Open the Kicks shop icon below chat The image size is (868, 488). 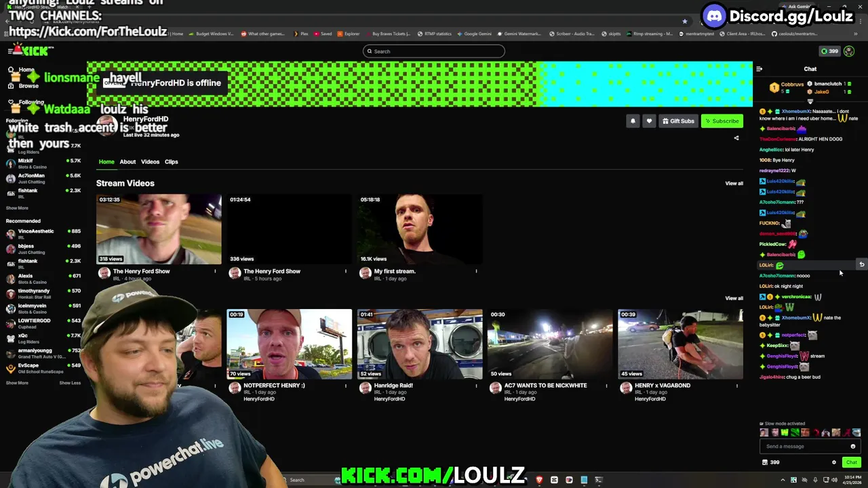pyautogui.click(x=765, y=463)
